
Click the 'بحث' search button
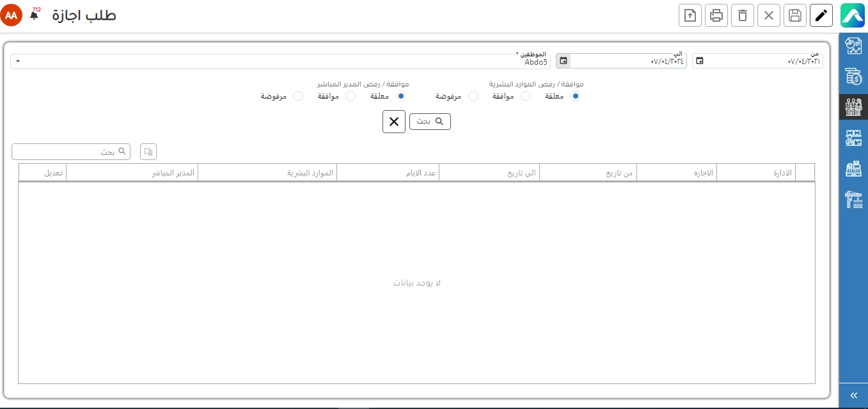[430, 121]
